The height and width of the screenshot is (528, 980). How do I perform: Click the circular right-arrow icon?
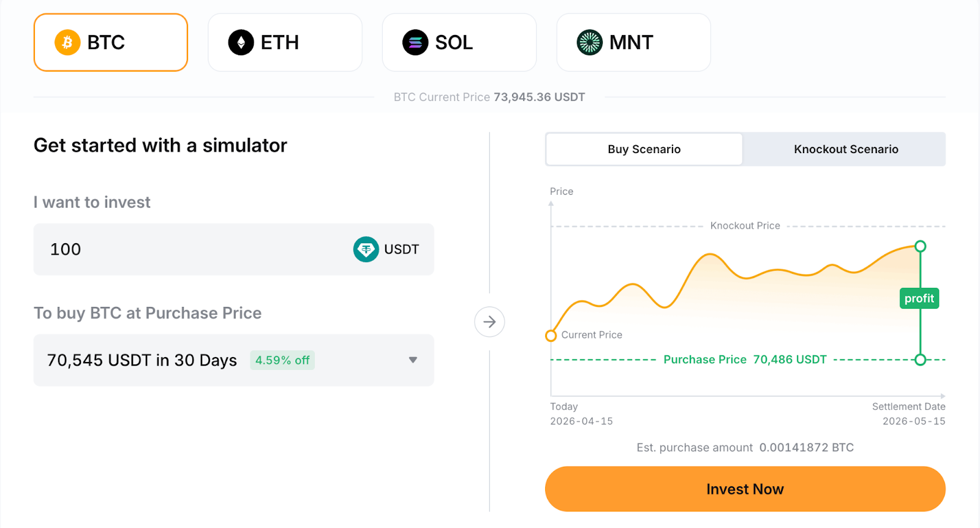pos(489,322)
